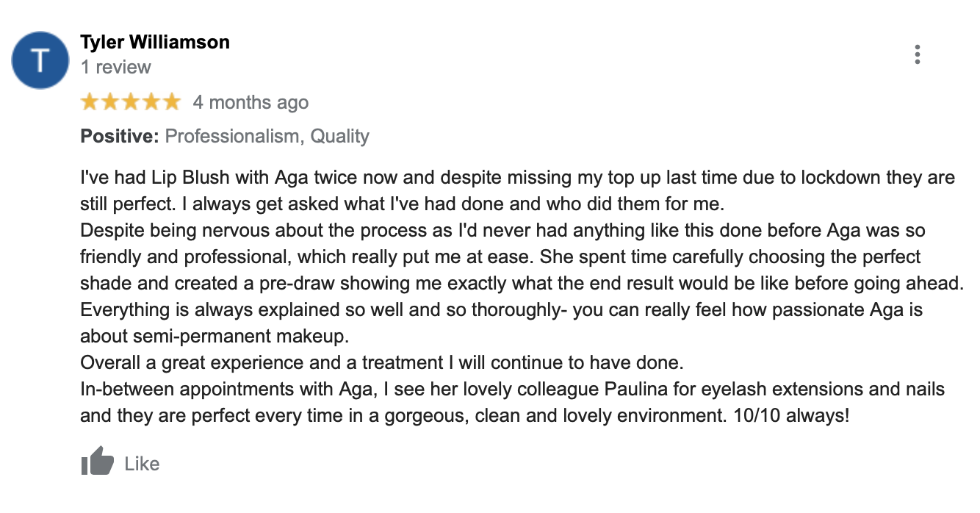Image resolution: width=980 pixels, height=513 pixels.
Task: Click the fifth (last) rating star
Action: pyautogui.click(x=171, y=102)
